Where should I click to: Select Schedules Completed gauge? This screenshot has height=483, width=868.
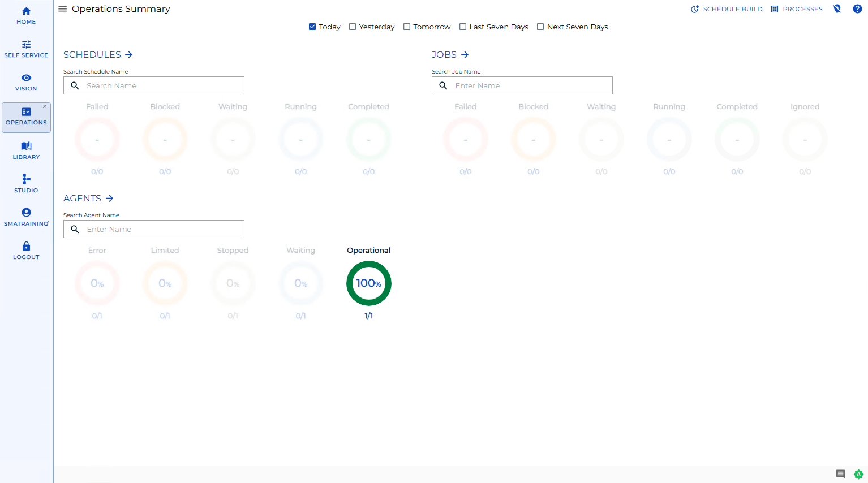pos(369,140)
